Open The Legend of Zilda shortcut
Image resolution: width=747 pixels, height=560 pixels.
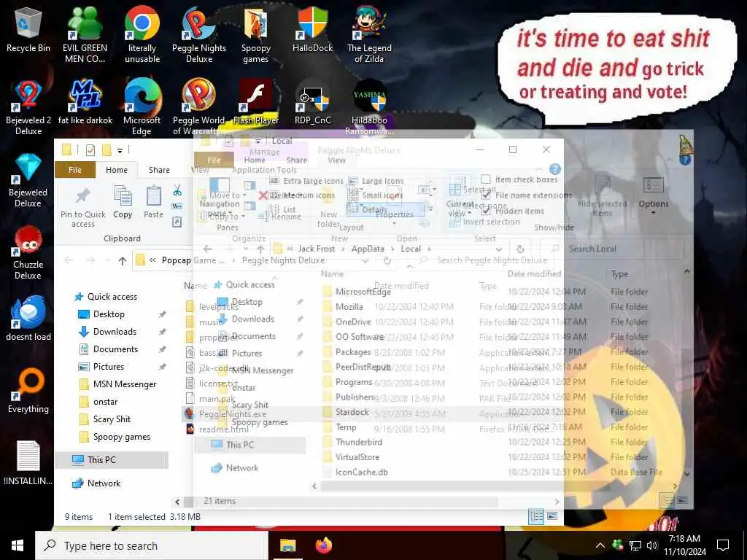click(x=369, y=35)
